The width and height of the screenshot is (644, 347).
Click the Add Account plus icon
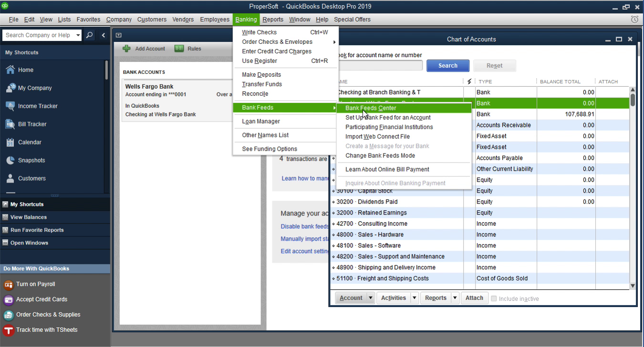pyautogui.click(x=126, y=49)
